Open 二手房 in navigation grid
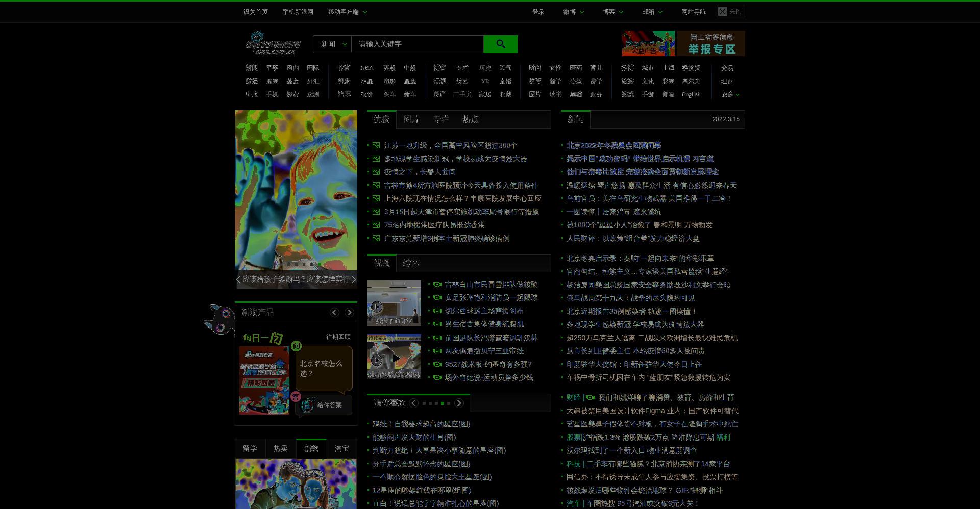Image resolution: width=980 pixels, height=509 pixels. tap(462, 94)
